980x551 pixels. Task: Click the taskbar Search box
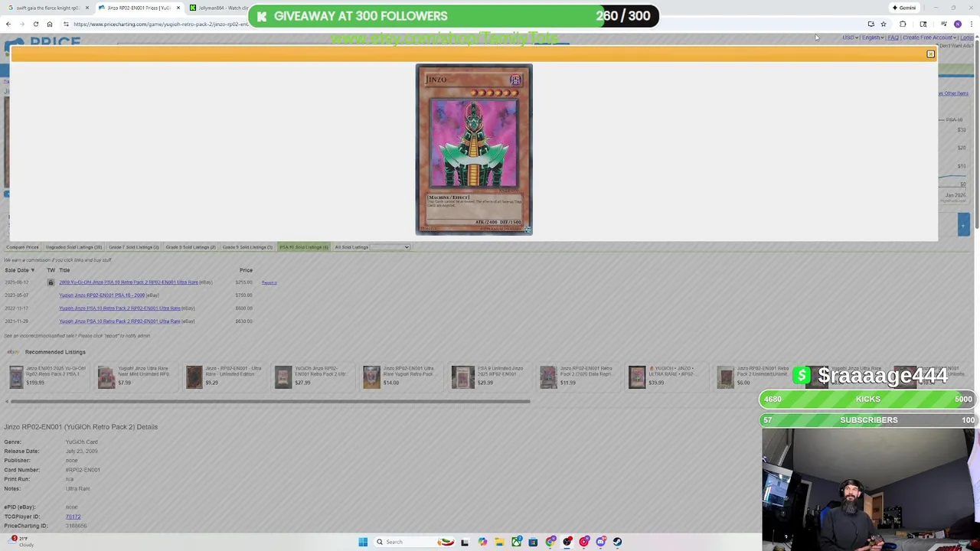coord(414,542)
